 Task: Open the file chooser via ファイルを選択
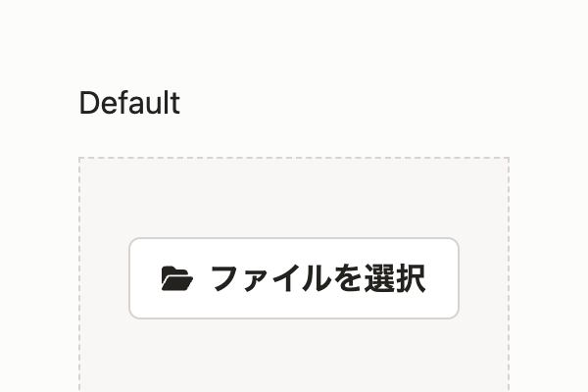click(294, 278)
